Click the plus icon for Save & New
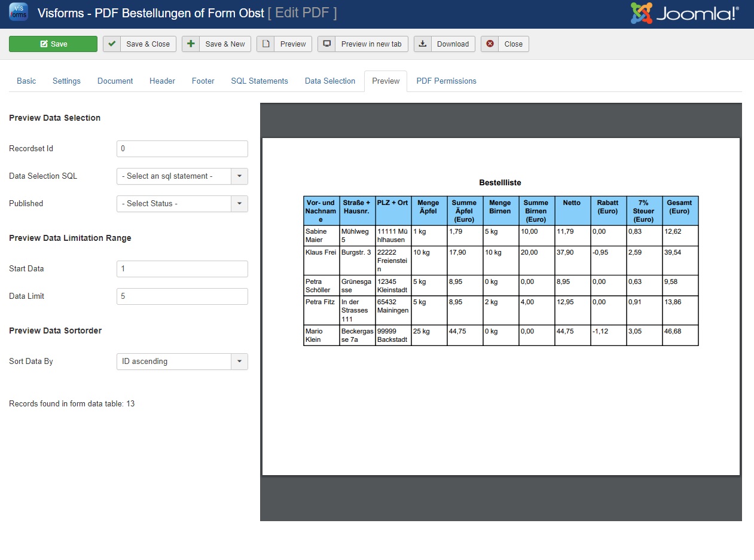Viewport: 754px width, 560px height. 191,44
